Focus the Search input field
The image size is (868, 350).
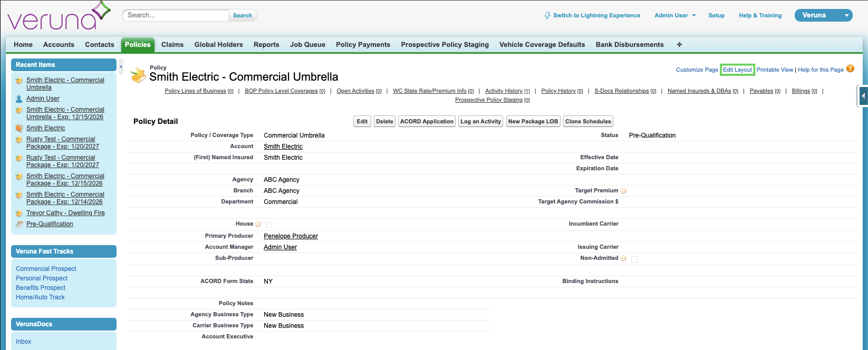tap(176, 15)
